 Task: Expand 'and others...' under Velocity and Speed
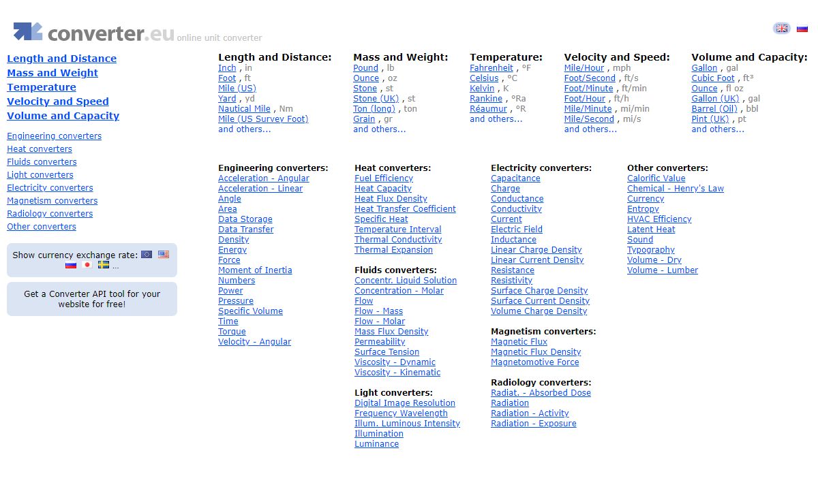[x=590, y=129]
